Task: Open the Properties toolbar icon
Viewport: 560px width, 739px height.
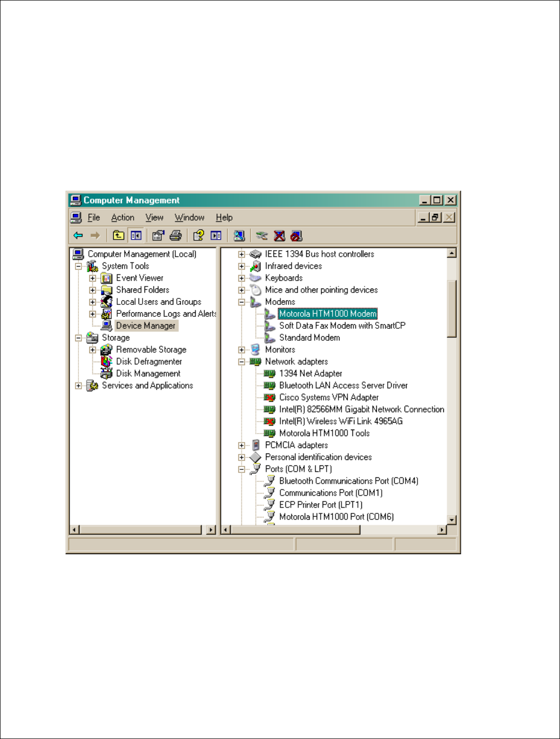Action: [x=158, y=235]
